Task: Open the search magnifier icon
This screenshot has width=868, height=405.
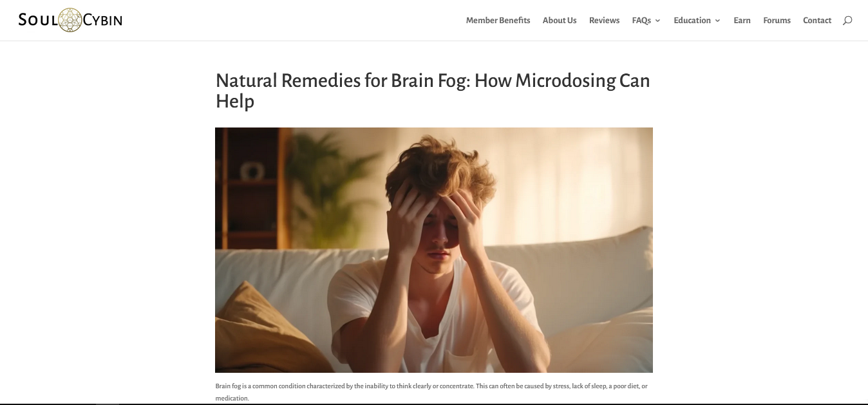Action: click(847, 21)
